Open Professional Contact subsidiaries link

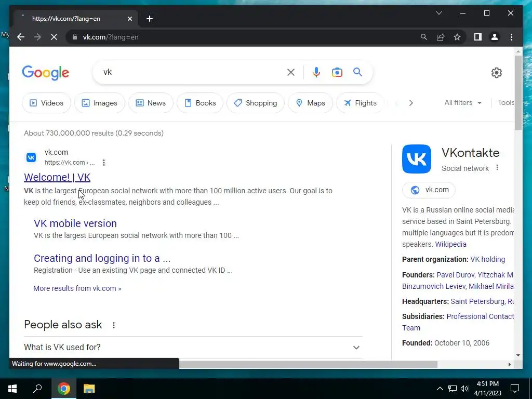click(x=480, y=316)
